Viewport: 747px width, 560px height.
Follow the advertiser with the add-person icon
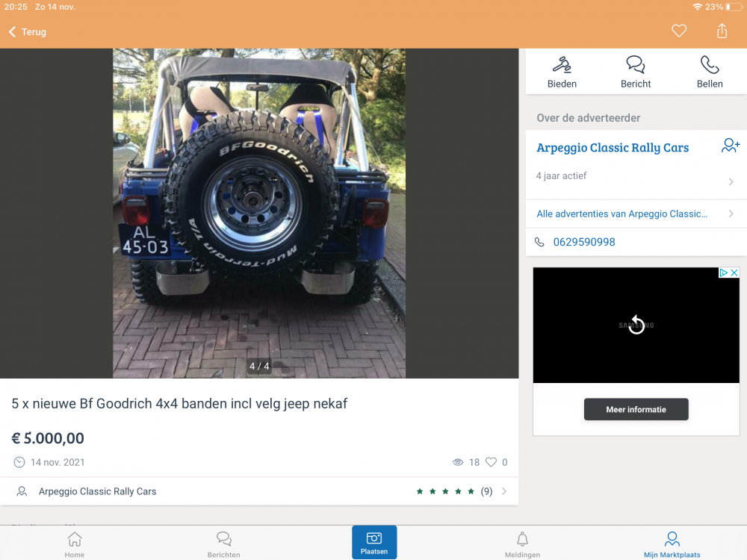(730, 146)
